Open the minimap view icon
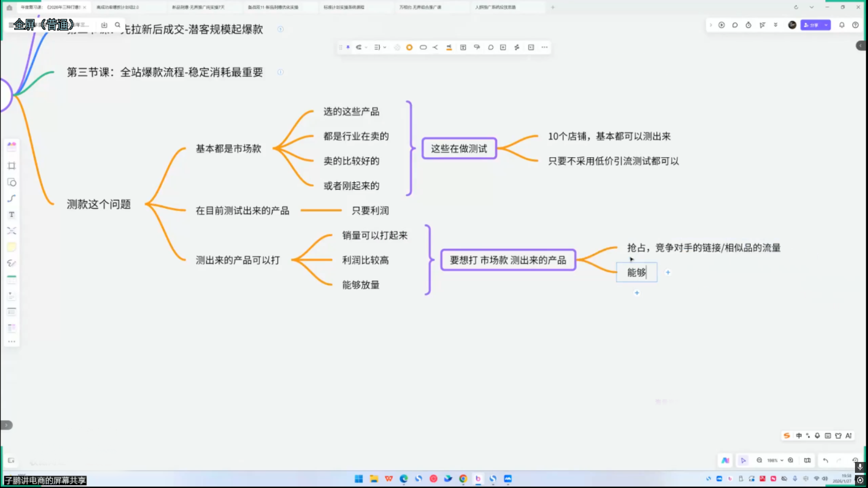This screenshot has height=488, width=868. [807, 460]
